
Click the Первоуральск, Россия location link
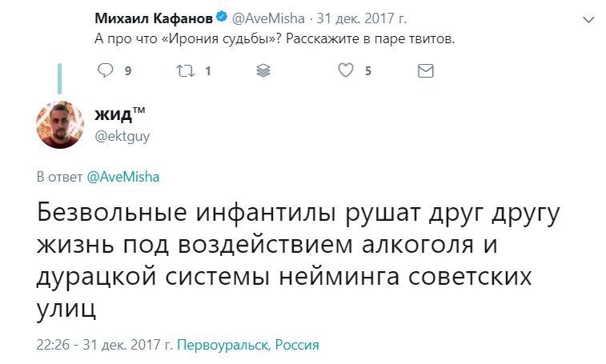point(248,346)
